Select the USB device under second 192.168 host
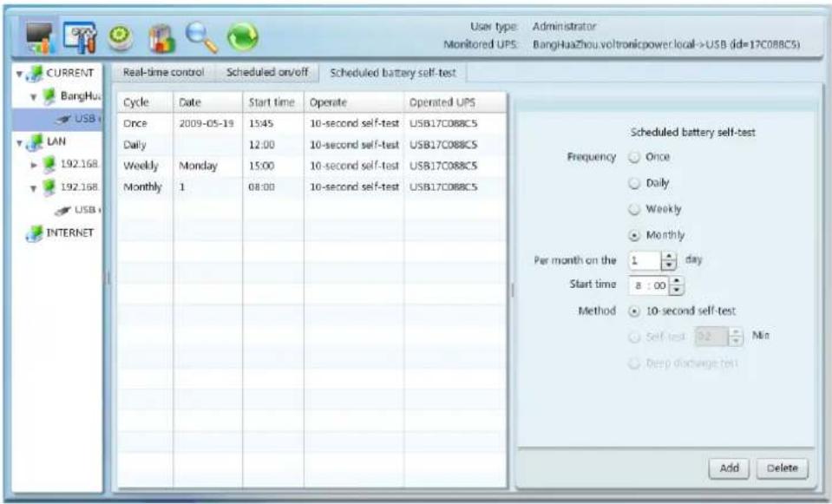This screenshot has height=504, width=832. click(78, 210)
